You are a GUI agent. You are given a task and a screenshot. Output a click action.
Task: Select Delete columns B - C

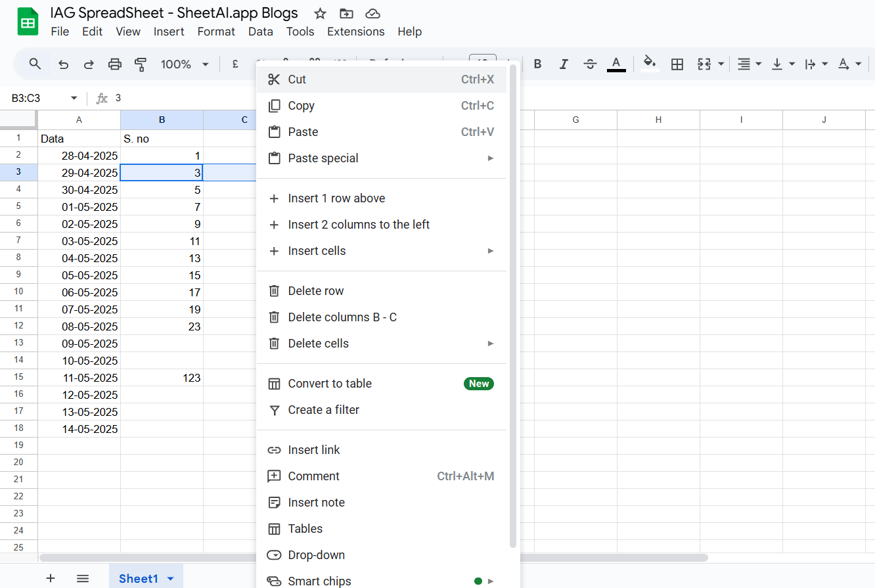382,317
